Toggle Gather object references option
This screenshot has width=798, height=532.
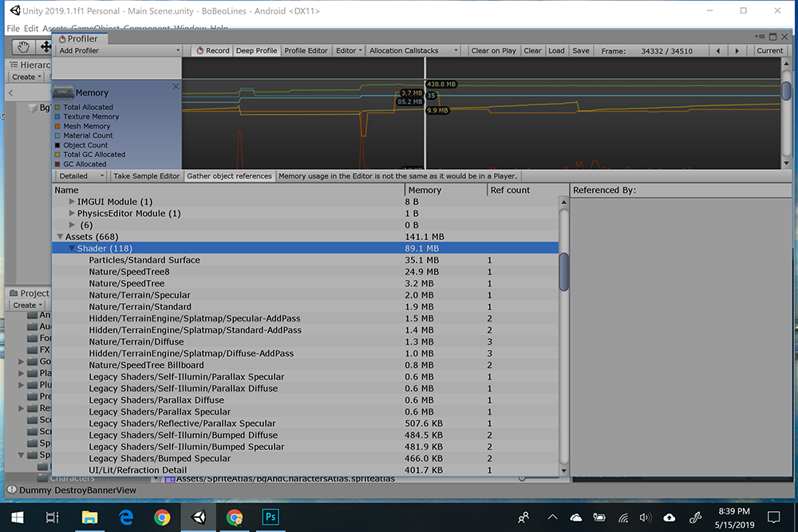230,175
